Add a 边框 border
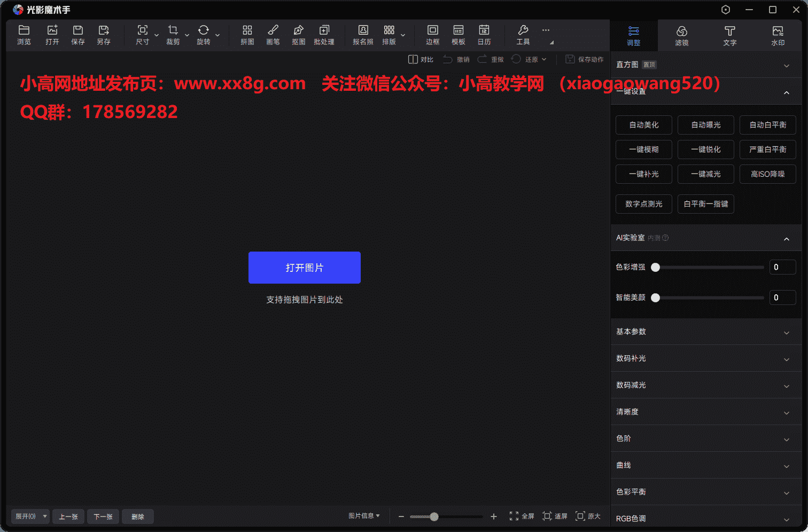This screenshot has width=808, height=532. coord(433,35)
